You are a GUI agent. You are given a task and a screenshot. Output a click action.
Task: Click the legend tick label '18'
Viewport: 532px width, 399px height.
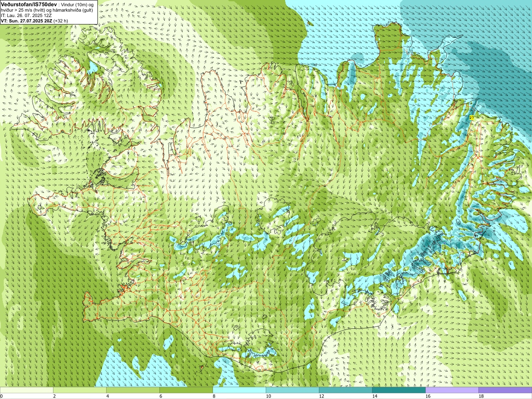[x=481, y=396]
